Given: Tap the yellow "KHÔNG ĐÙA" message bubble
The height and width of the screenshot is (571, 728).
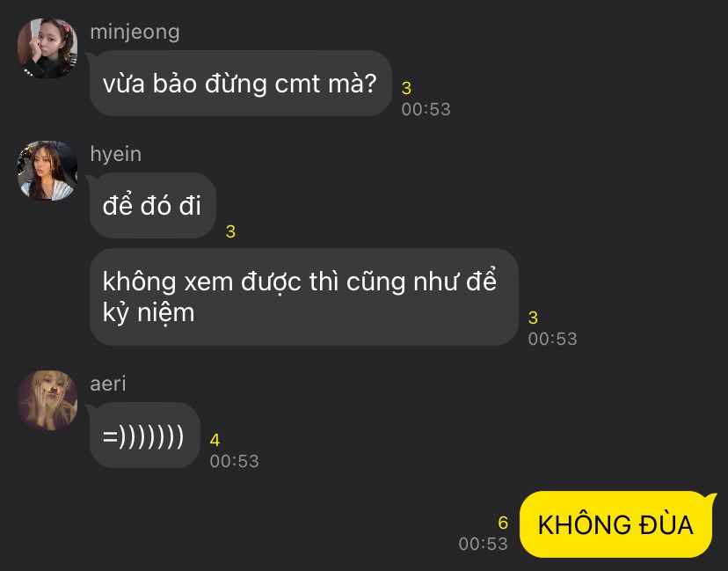Looking at the screenshot, I should click(x=616, y=524).
